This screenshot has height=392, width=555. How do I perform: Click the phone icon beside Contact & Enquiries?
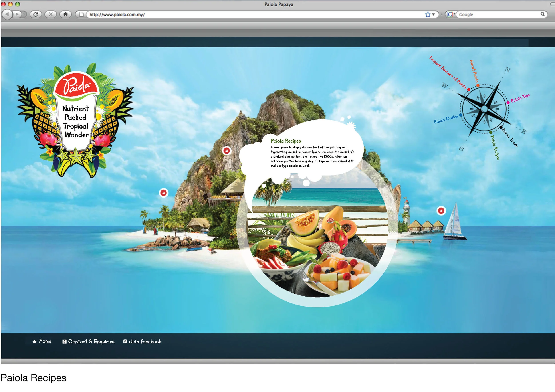coord(64,342)
